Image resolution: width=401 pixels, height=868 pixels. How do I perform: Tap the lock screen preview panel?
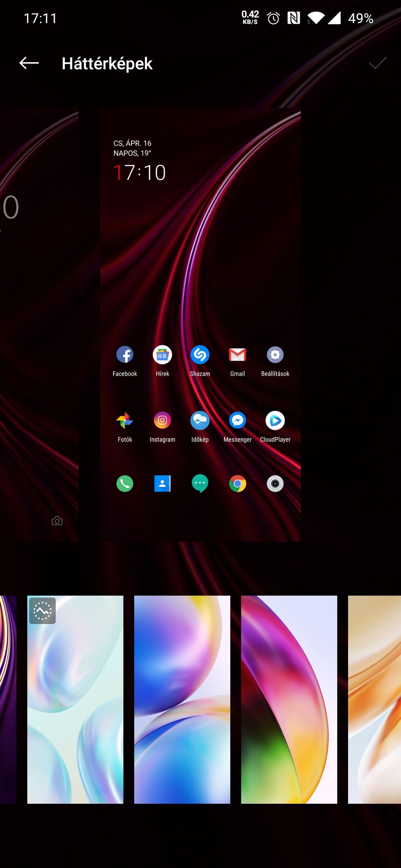coord(39,325)
